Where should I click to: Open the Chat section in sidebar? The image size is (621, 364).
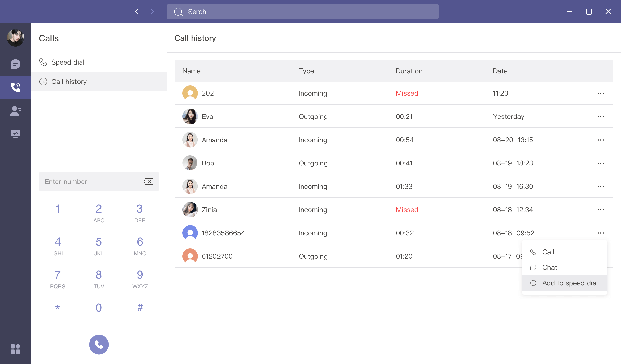(x=15, y=64)
